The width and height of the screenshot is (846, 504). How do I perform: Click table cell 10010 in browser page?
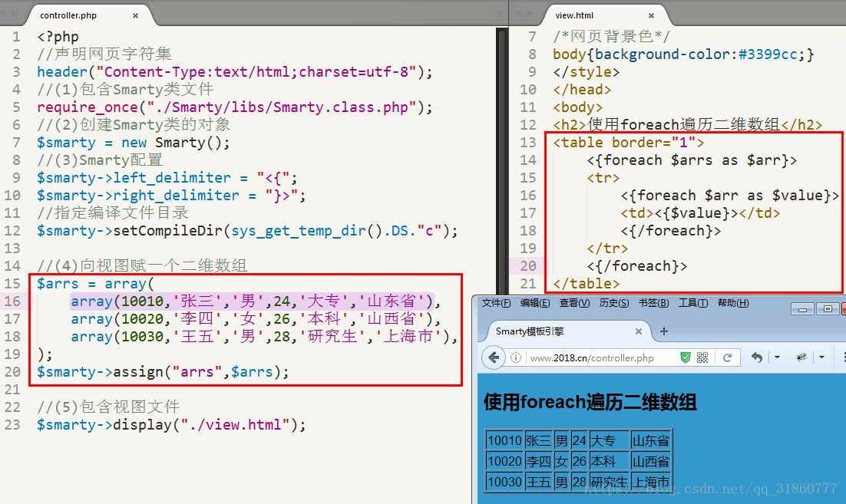click(505, 440)
